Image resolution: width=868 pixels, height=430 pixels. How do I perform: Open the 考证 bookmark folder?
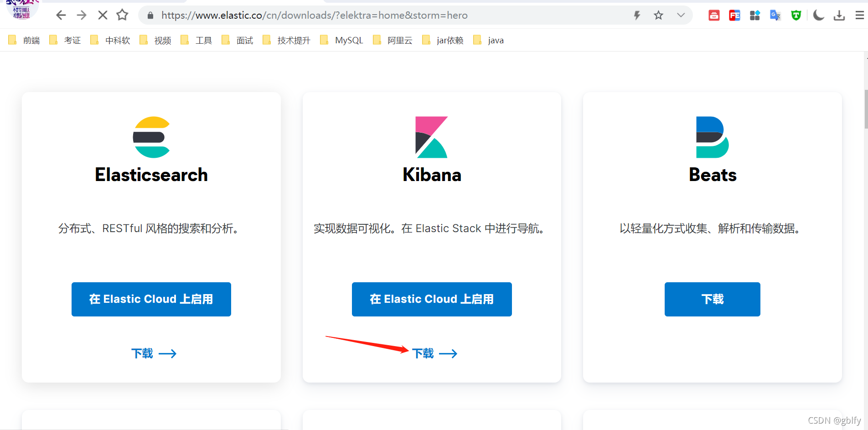(65, 40)
